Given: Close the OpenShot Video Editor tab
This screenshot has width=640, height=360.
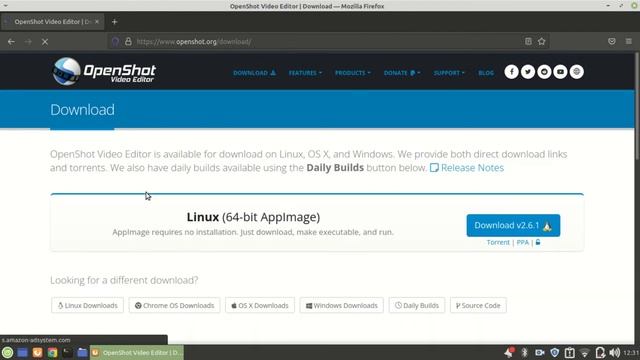Looking at the screenshot, I should [x=97, y=22].
